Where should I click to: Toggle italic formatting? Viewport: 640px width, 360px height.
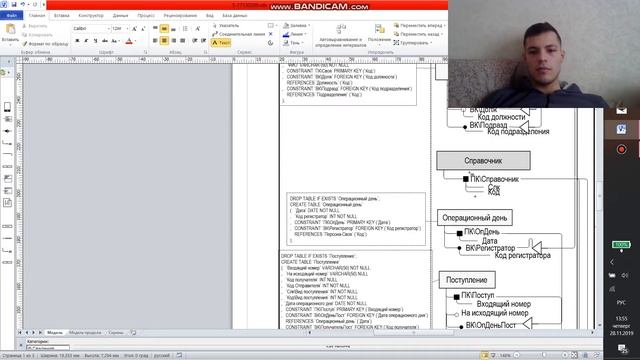click(86, 41)
